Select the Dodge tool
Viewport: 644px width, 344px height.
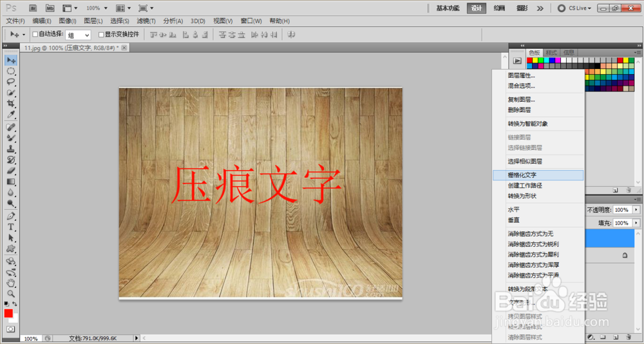tap(11, 203)
